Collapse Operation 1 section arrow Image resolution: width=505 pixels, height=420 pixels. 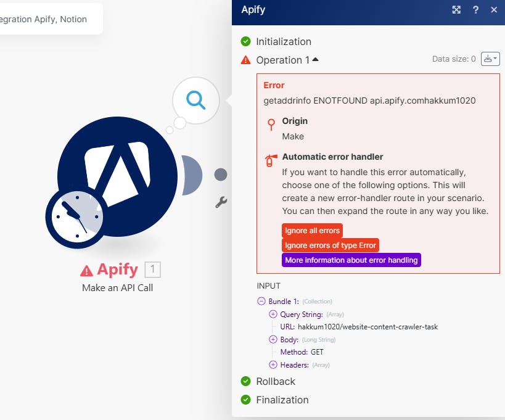point(315,59)
